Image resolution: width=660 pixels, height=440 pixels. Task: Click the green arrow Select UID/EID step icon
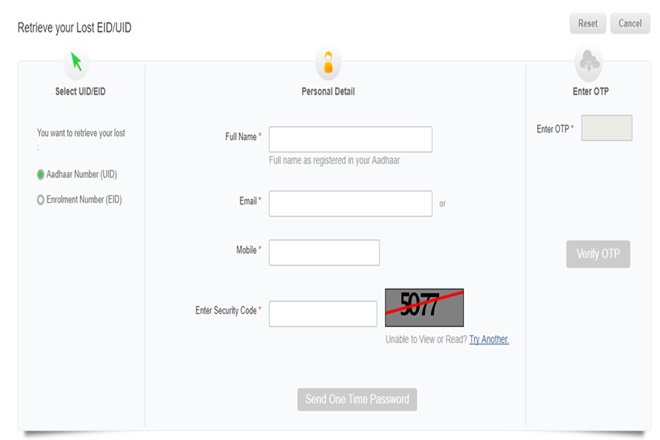point(76,64)
